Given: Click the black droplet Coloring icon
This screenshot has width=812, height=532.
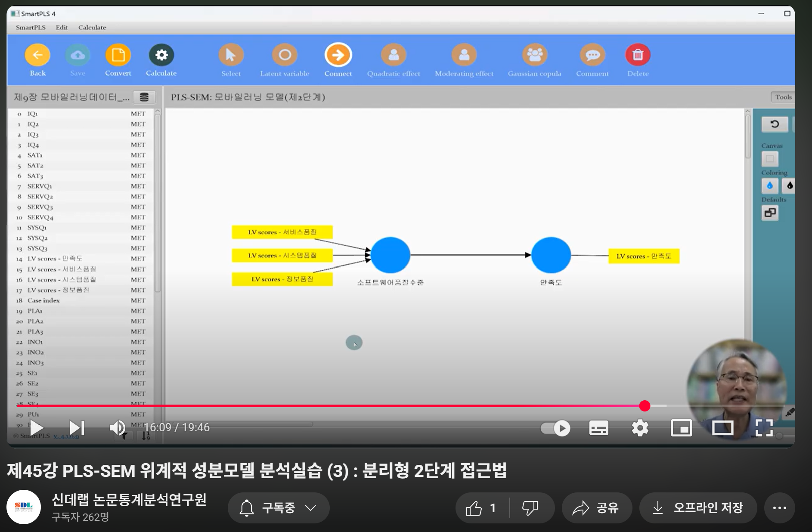Looking at the screenshot, I should click(x=789, y=186).
